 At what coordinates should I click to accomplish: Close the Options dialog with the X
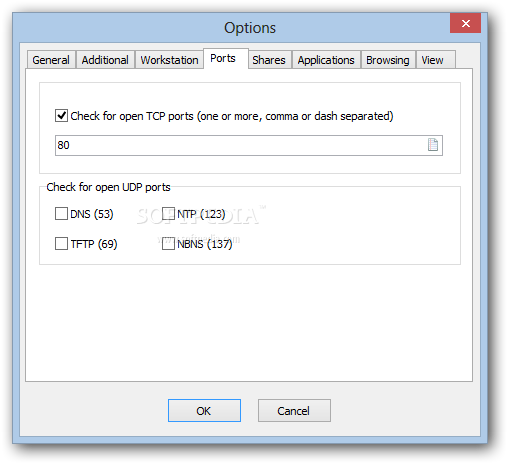[465, 23]
